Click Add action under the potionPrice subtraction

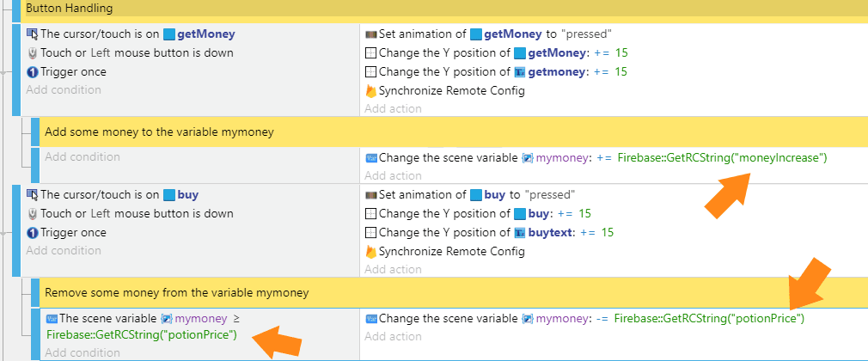tap(393, 336)
